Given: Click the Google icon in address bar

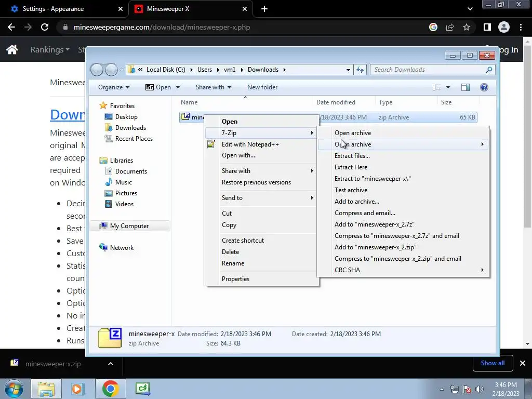Looking at the screenshot, I should click(x=433, y=27).
